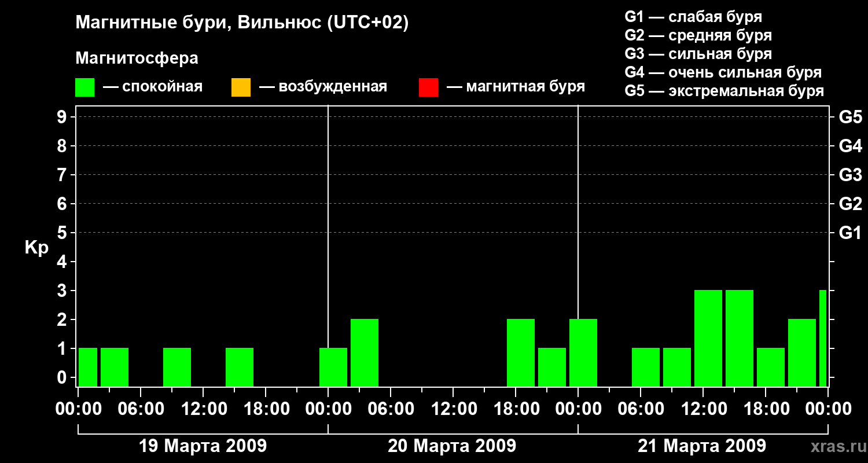Click 'G5 — экстремальная буря' description
Image resolution: width=868 pixels, height=463 pixels.
point(724,91)
